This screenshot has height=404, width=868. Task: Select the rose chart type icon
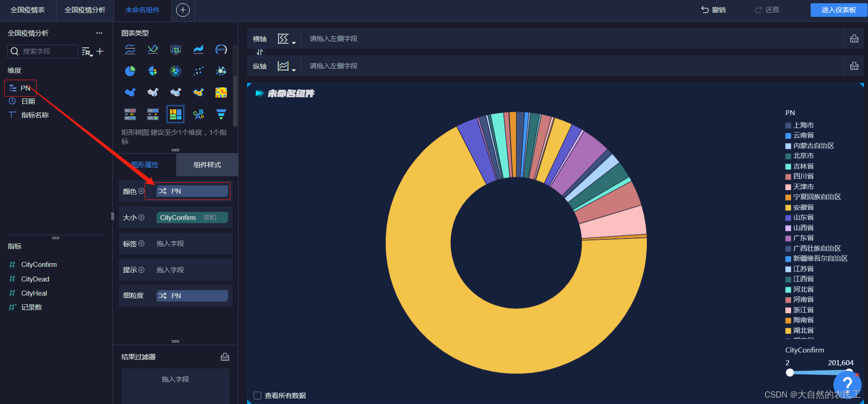[153, 71]
